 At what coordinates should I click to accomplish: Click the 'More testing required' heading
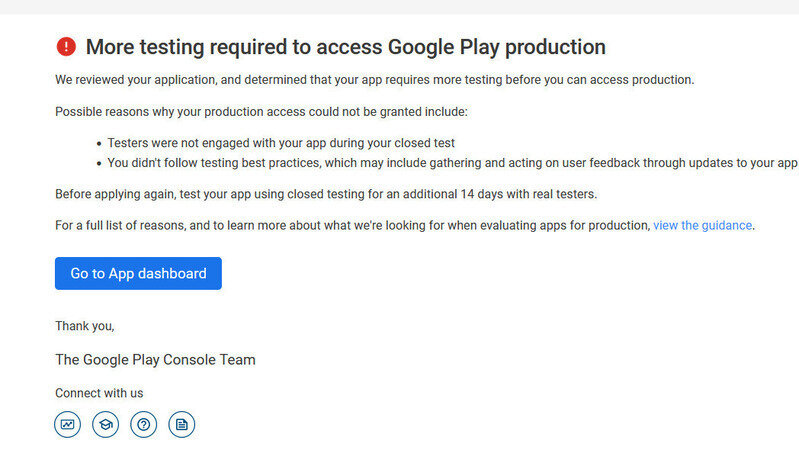click(x=345, y=47)
